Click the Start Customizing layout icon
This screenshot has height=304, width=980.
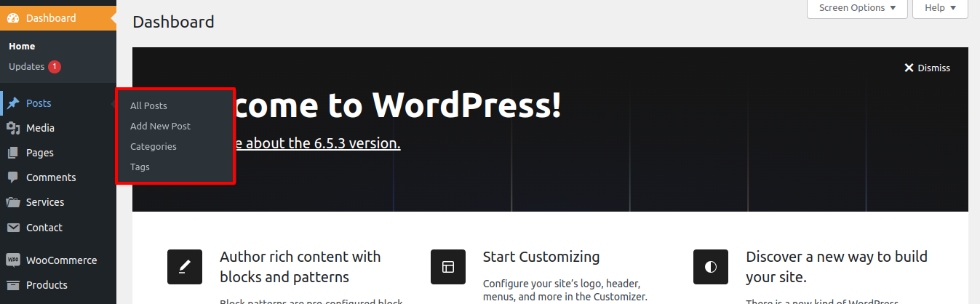(x=447, y=267)
